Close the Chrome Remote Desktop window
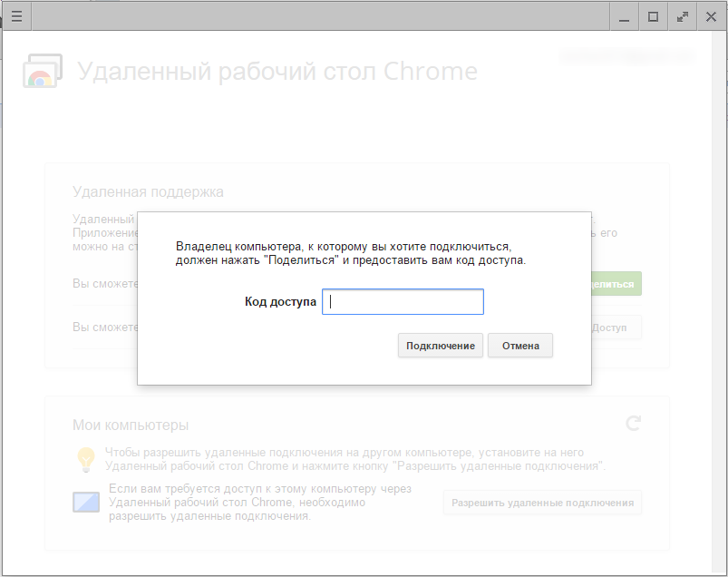This screenshot has height=577, width=728. click(711, 17)
